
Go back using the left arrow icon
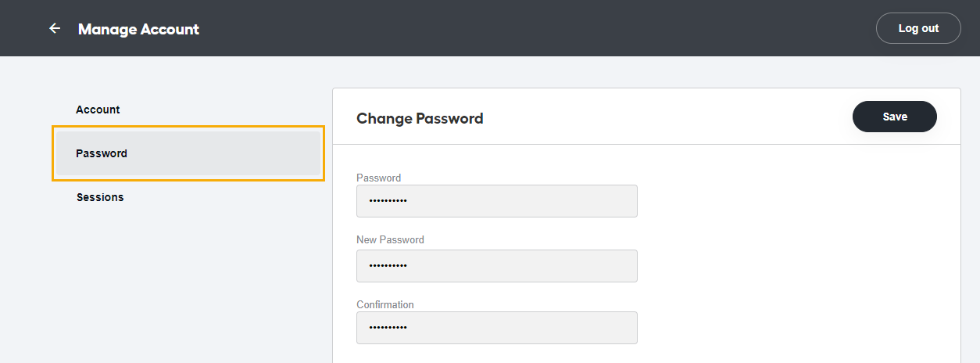pyautogui.click(x=55, y=28)
